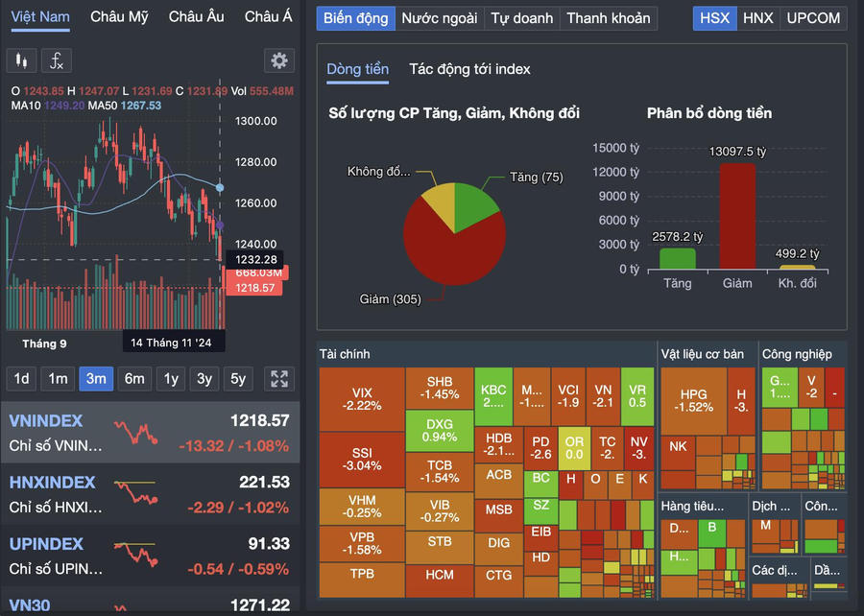Click the HNXINDEX sparkline mini chart
The height and width of the screenshot is (616, 864).
click(135, 493)
